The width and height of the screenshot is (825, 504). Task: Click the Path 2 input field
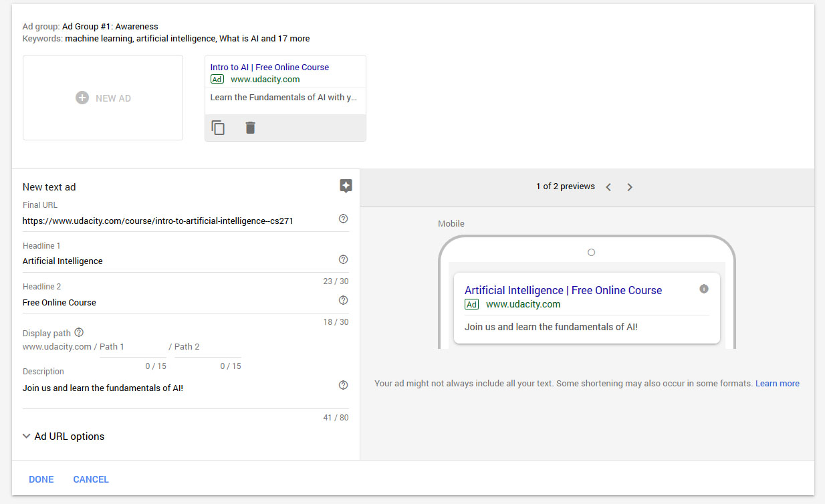pyautogui.click(x=208, y=347)
